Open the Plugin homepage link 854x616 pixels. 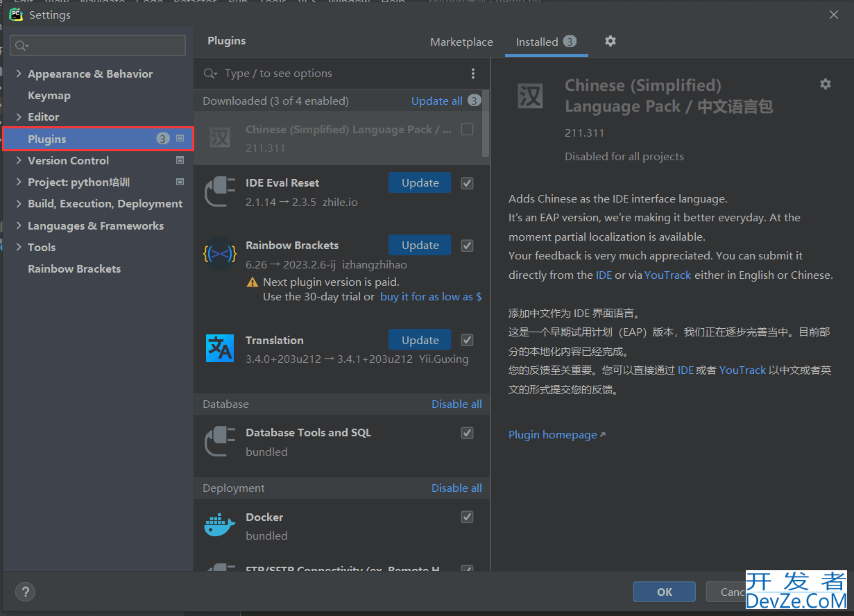coord(557,435)
